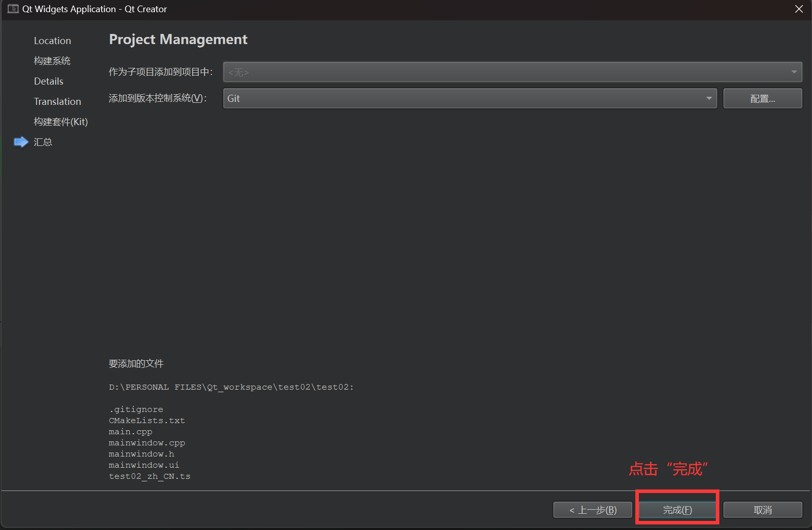Screen dimensions: 812x530
Task: Select the 汇总 summary step label
Action: coord(43,142)
